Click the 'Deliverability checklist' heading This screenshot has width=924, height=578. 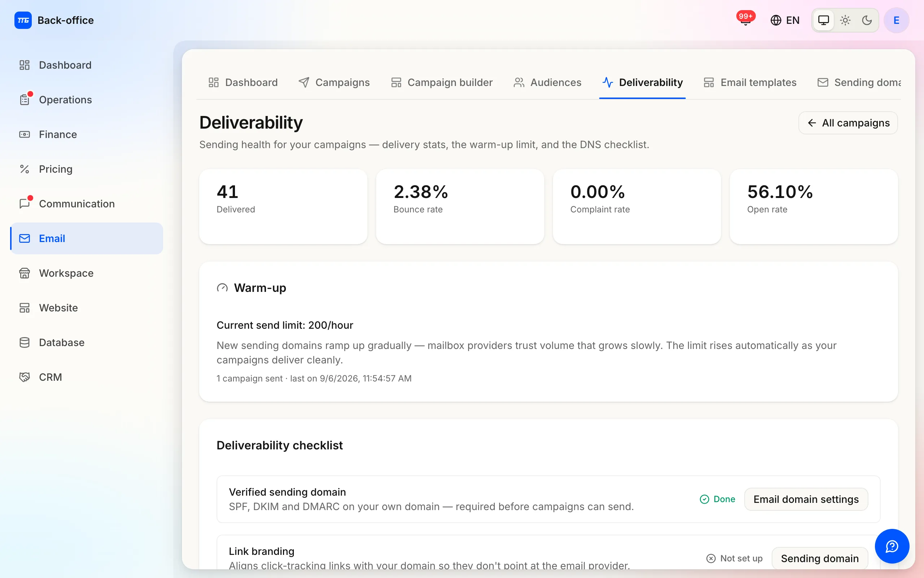279,445
